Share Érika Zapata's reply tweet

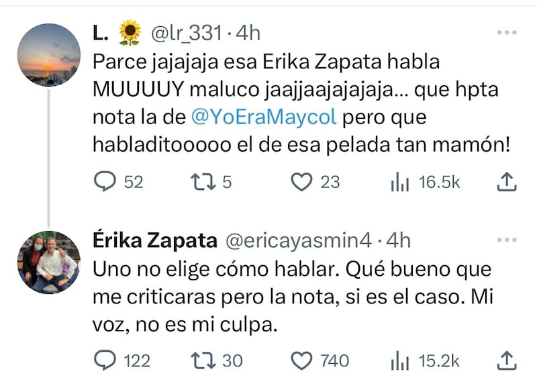click(507, 360)
